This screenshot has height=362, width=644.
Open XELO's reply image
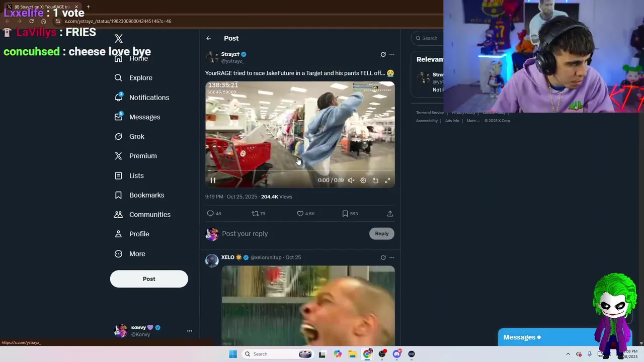308,305
